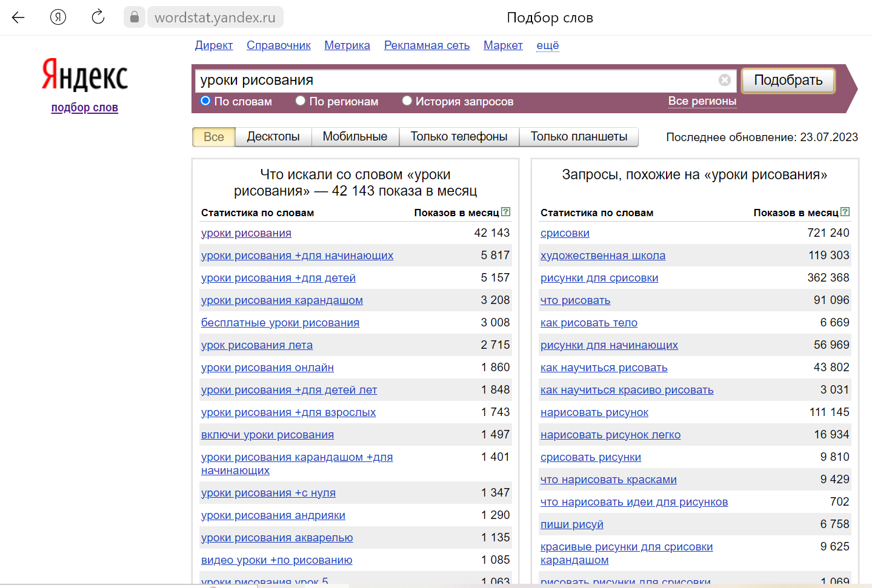Image resolution: width=872 pixels, height=588 pixels.
Task: Click the wordstat.yandex.ru address bar
Action: [x=215, y=17]
